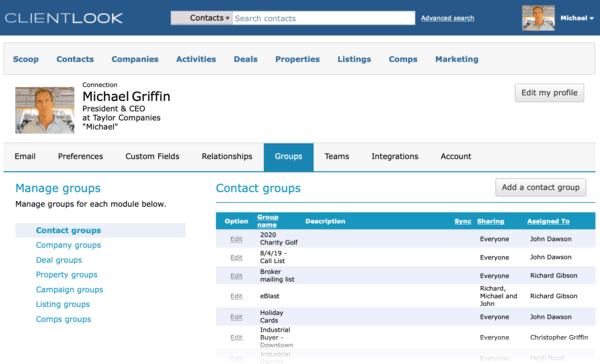Select the Groups tab
The width and height of the screenshot is (600, 364).
(289, 157)
